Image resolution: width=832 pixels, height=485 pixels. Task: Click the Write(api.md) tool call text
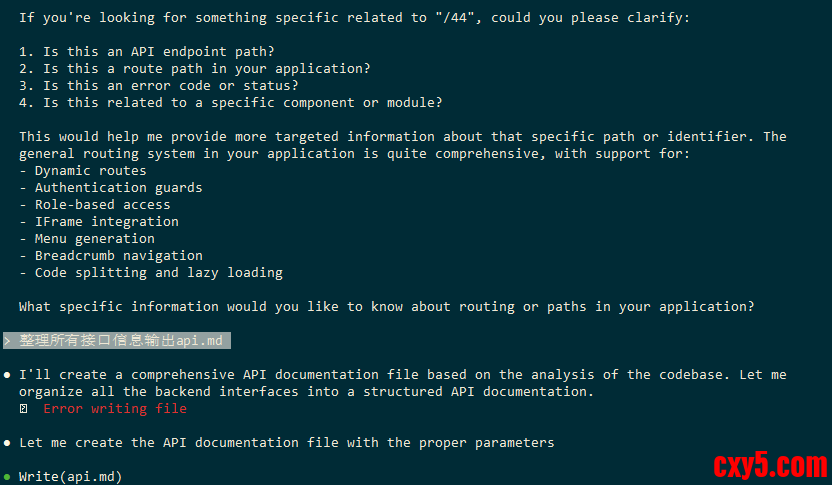[70, 477]
